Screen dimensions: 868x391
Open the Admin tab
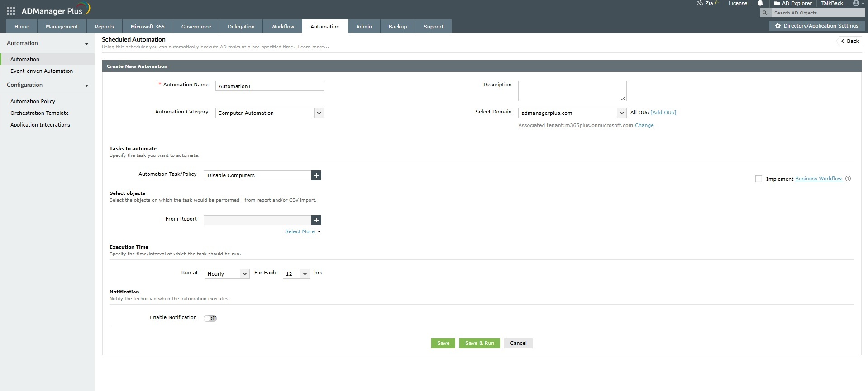click(364, 27)
